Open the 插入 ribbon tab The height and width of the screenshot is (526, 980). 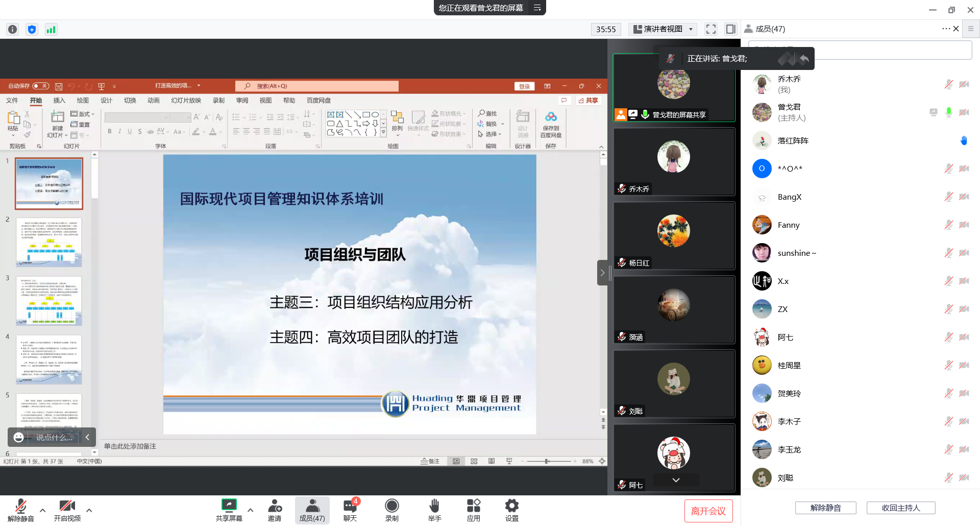59,101
